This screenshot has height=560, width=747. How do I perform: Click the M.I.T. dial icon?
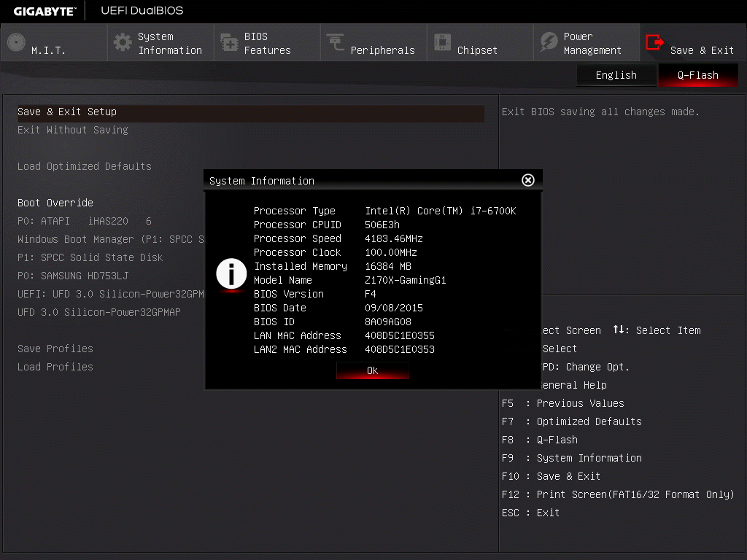16,42
